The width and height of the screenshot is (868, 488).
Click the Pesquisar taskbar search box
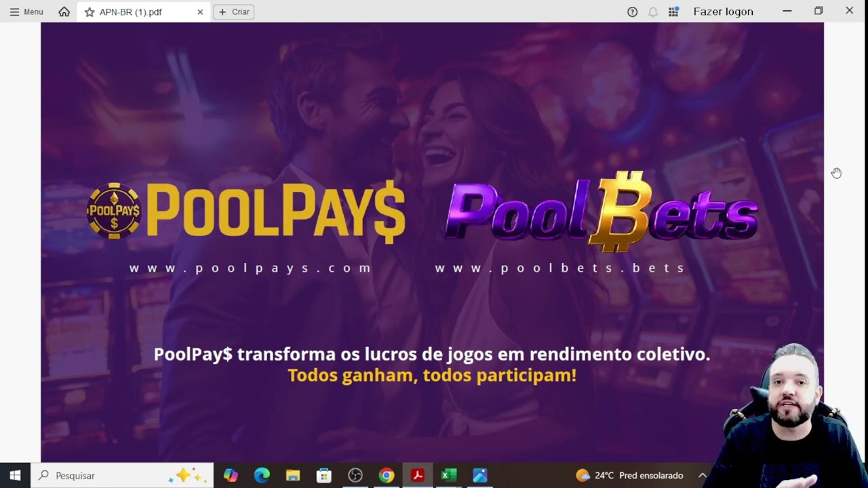point(122,475)
